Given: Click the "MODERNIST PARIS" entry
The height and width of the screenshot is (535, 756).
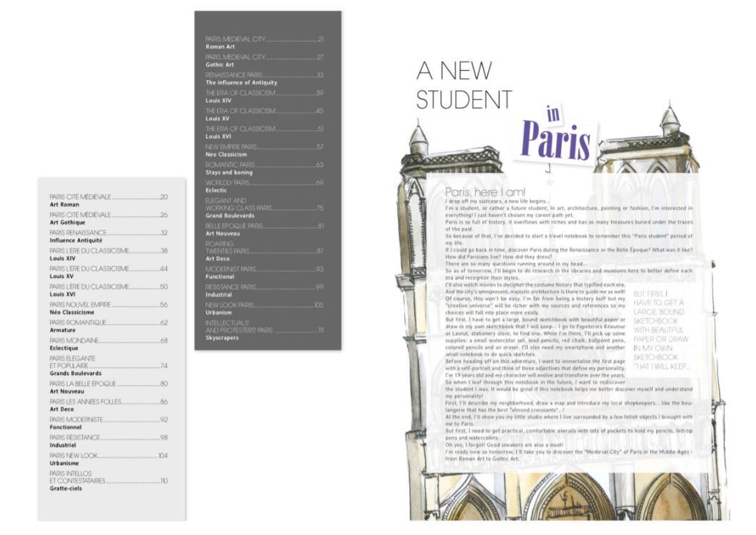Looking at the screenshot, I should pyautogui.click(x=265, y=269).
